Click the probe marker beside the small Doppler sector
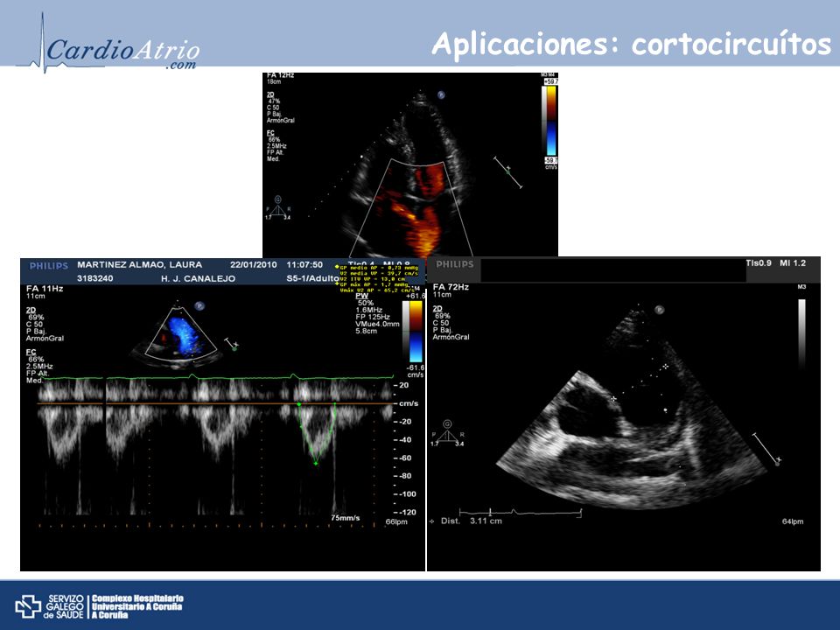This screenshot has height=630, width=840. tap(199, 306)
